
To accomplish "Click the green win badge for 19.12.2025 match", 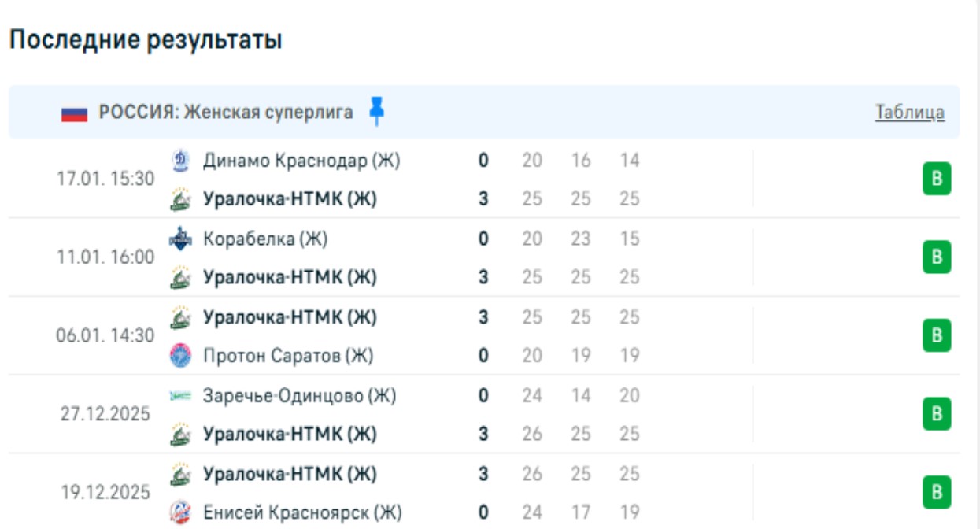I will click(937, 493).
